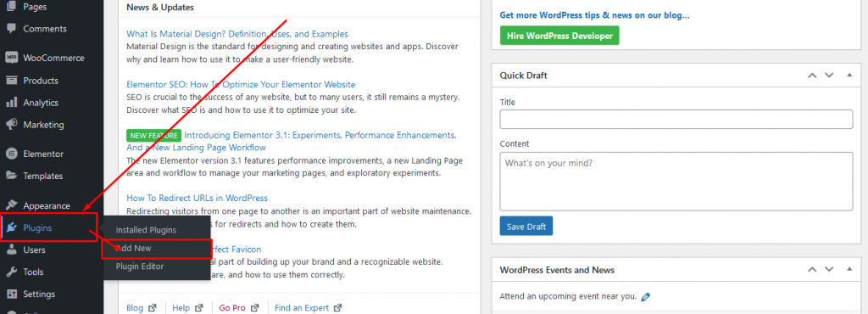
Task: Move Quick Draft panel up with arrow
Action: click(x=812, y=76)
